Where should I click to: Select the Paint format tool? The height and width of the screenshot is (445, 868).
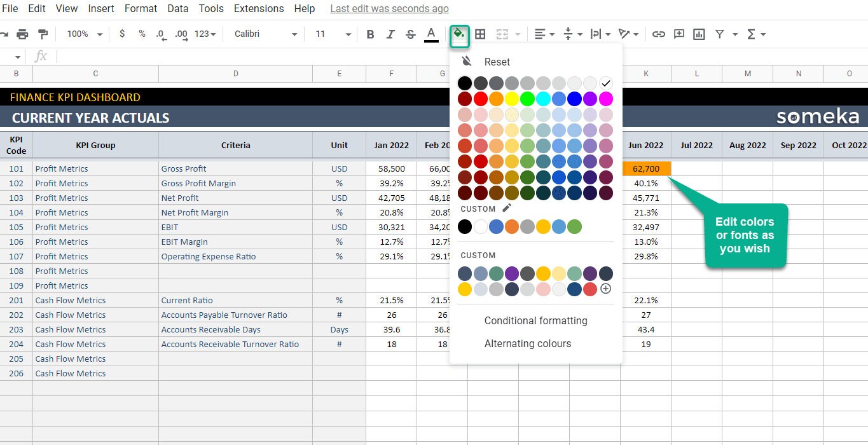pos(43,34)
